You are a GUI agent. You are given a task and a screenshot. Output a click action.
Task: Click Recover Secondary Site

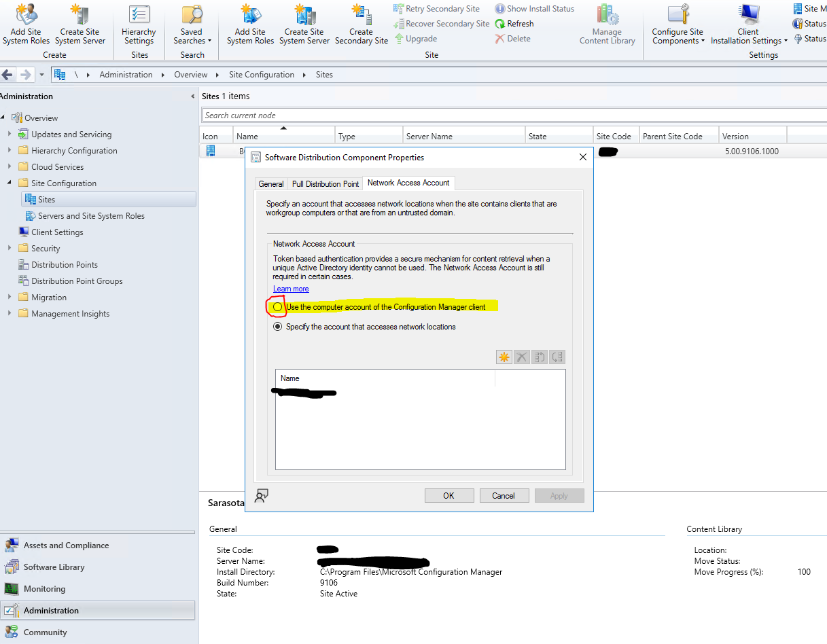click(x=442, y=24)
